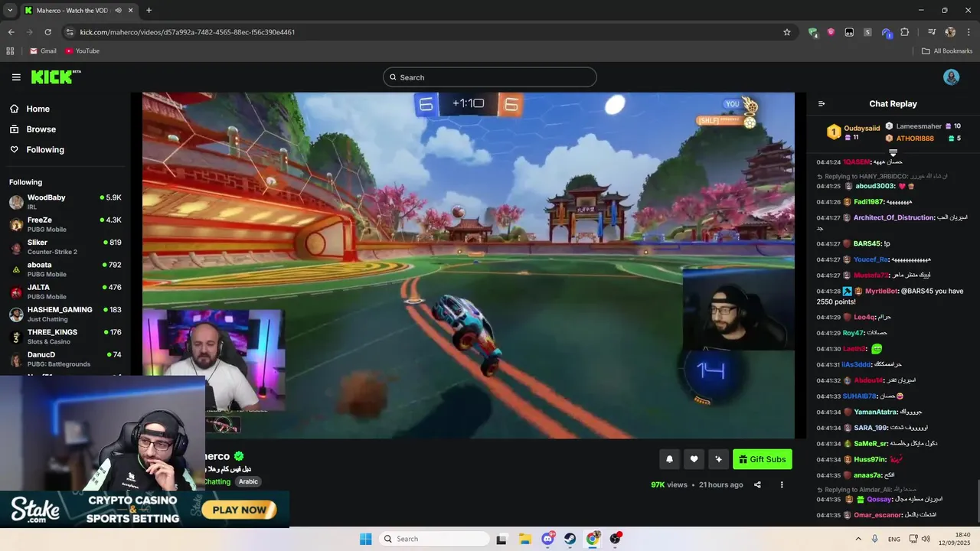The width and height of the screenshot is (980, 551).
Task: Open Chrome apps grid icon
Action: 10,51
